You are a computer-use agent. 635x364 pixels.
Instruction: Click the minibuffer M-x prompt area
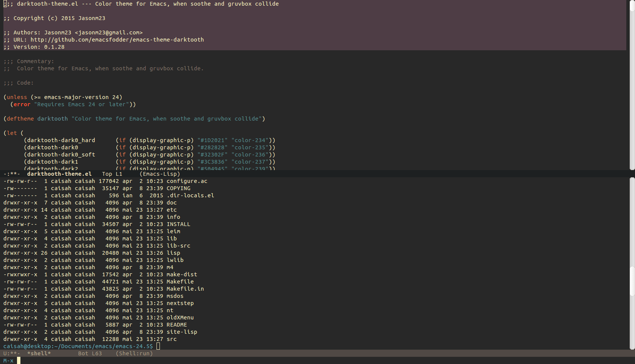click(x=8, y=361)
